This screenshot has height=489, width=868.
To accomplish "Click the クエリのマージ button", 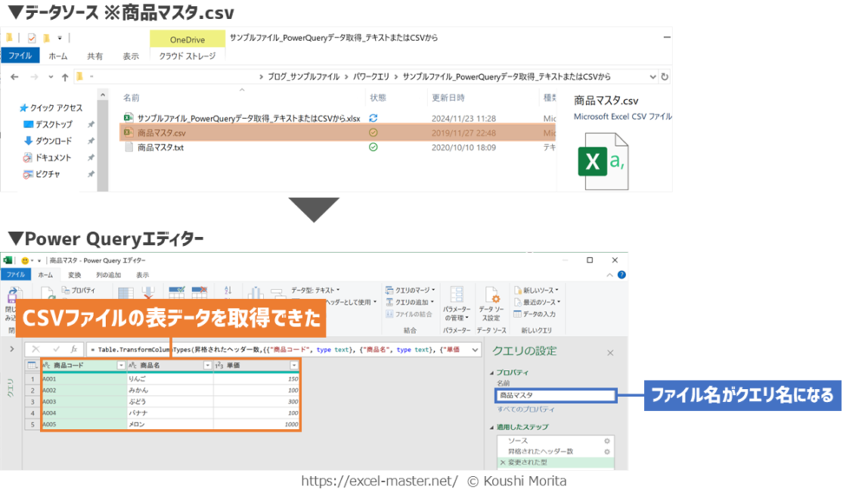I will pyautogui.click(x=411, y=290).
